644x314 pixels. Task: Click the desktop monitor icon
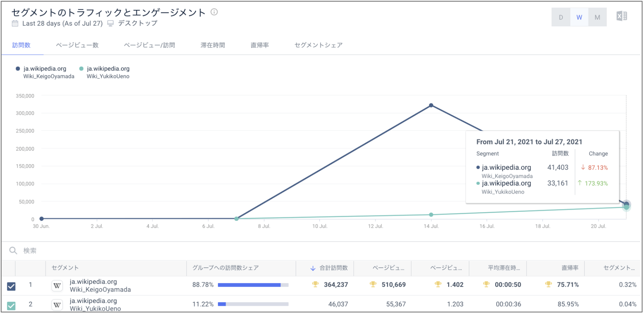[x=111, y=23]
